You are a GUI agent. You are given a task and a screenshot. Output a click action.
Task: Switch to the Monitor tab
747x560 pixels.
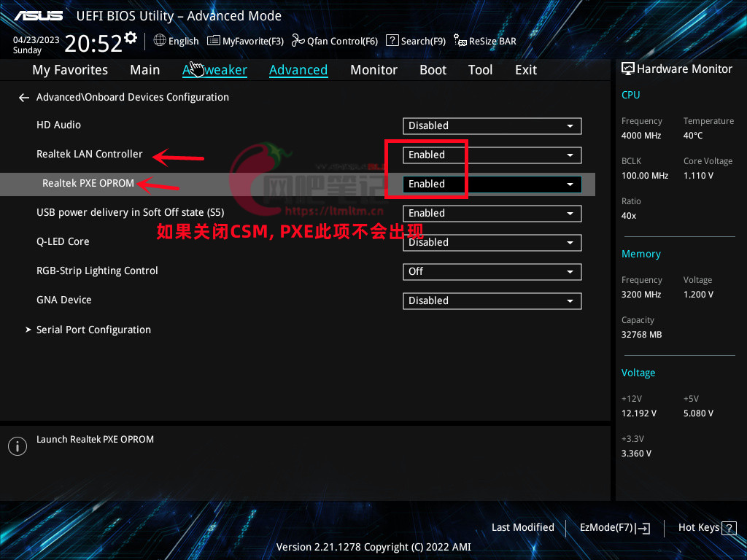[373, 70]
